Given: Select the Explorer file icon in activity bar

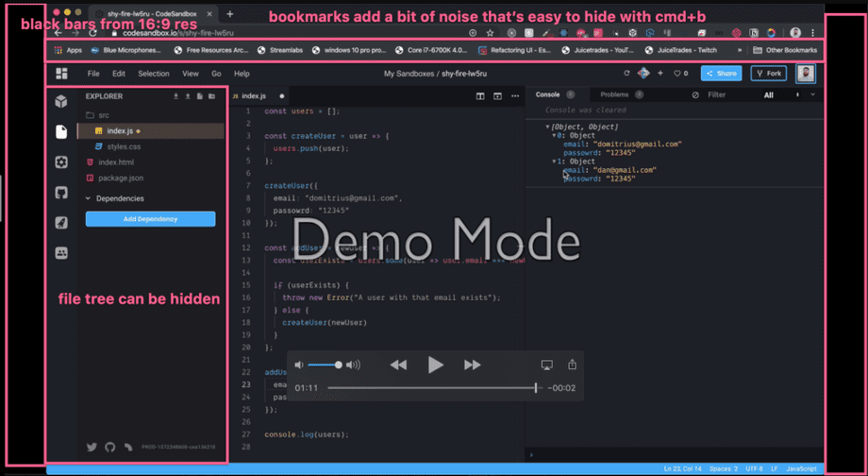Looking at the screenshot, I should (61, 131).
